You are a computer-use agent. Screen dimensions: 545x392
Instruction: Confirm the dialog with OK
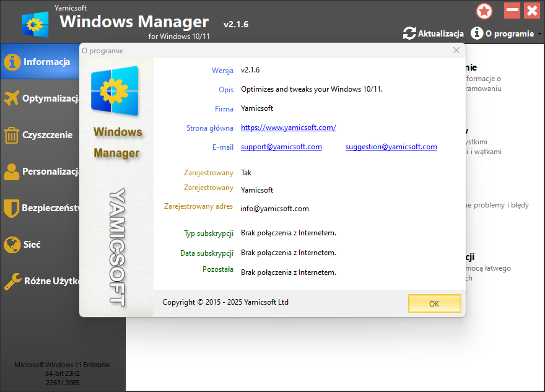pyautogui.click(x=435, y=303)
